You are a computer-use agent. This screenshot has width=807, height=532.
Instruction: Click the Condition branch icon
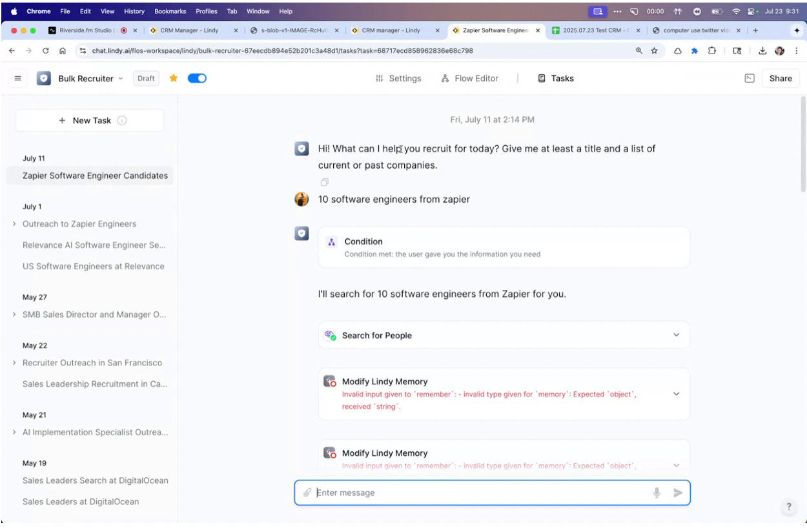click(x=332, y=242)
